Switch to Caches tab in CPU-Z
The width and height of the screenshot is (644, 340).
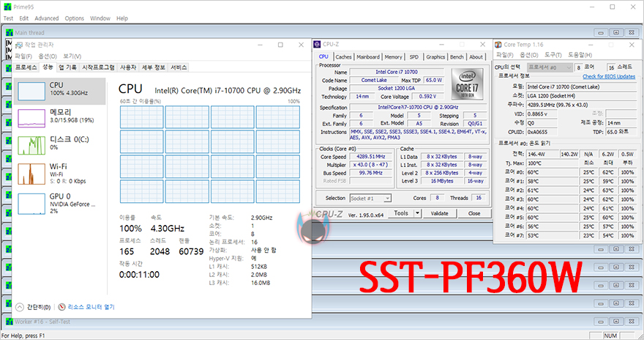pyautogui.click(x=343, y=57)
